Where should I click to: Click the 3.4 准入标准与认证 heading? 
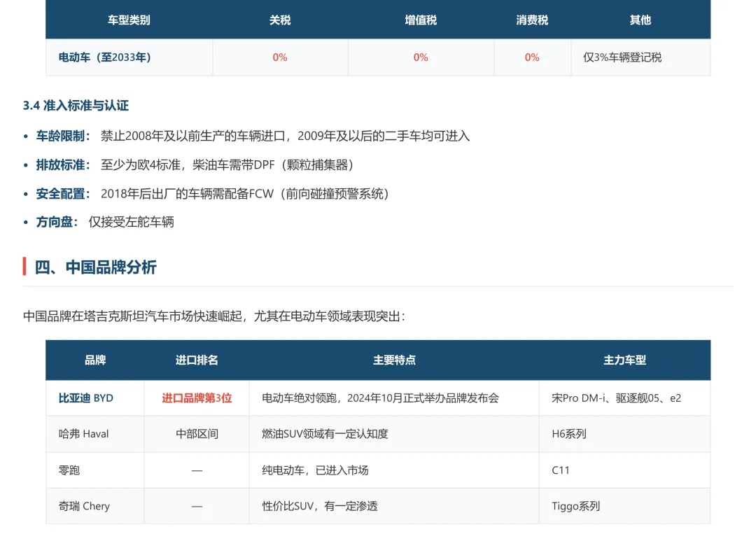[76, 106]
